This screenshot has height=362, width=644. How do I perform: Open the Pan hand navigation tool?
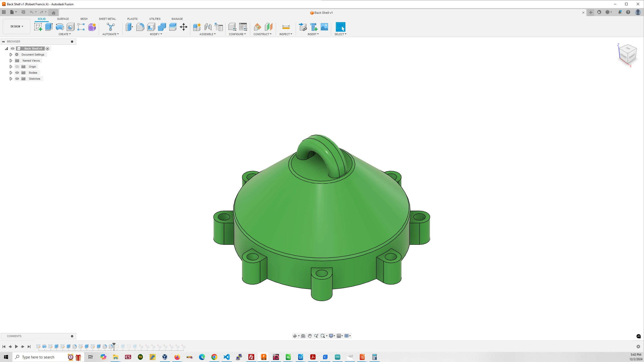click(x=310, y=336)
